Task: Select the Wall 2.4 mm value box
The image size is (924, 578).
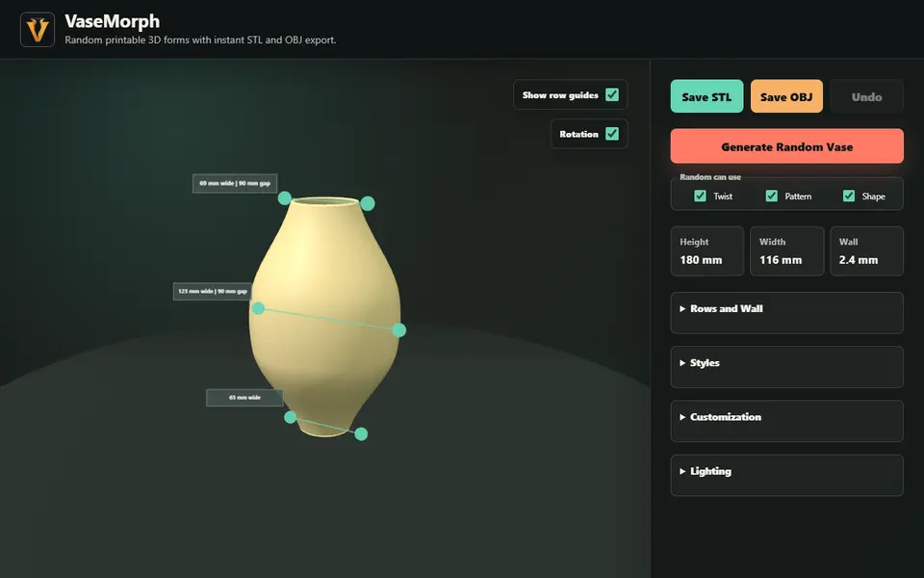Action: click(866, 251)
